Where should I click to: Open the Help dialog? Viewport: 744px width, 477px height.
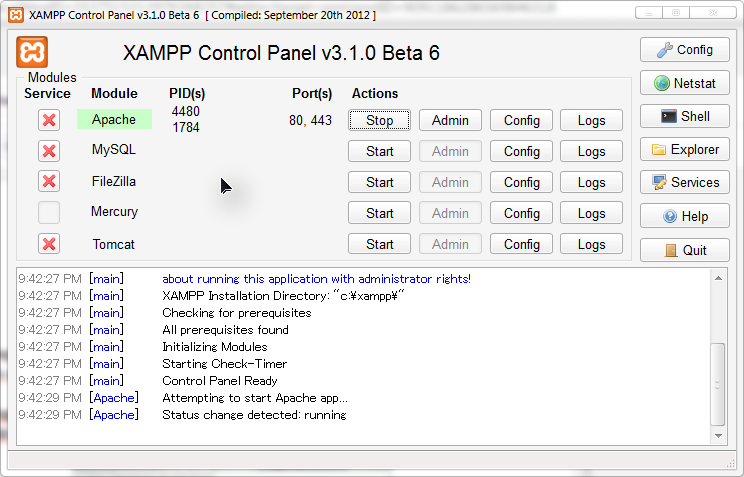[685, 216]
